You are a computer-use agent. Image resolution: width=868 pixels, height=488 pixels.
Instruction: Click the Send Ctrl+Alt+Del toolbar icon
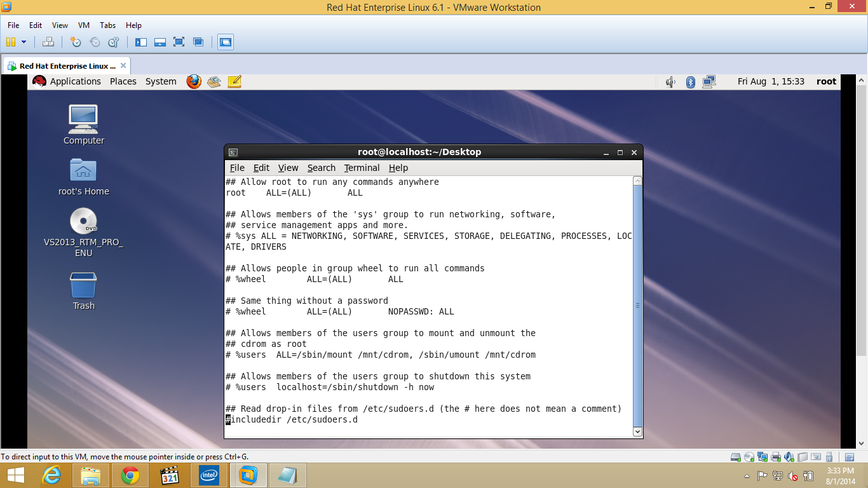click(x=48, y=42)
